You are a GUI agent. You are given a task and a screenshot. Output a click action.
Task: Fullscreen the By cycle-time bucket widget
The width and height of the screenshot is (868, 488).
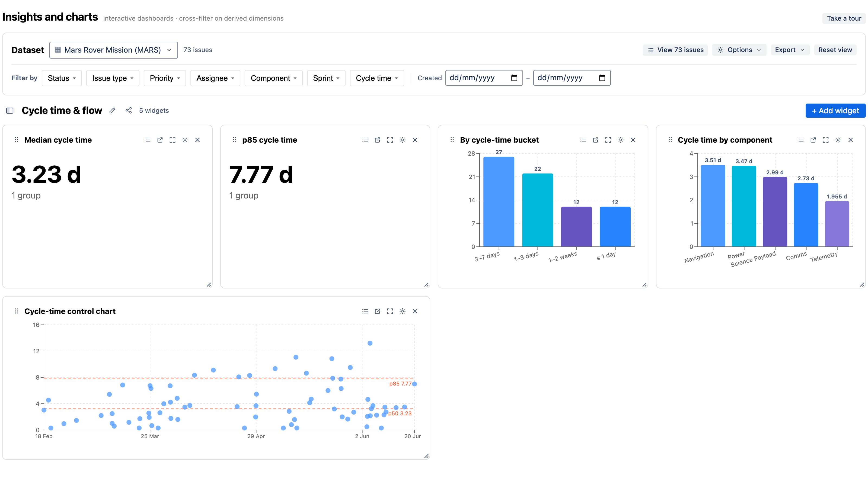coord(608,140)
